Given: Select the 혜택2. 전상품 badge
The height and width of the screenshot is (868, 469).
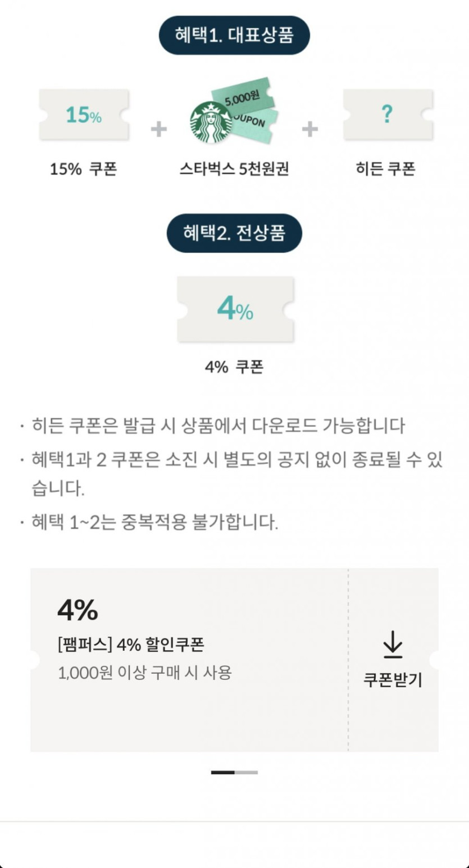Looking at the screenshot, I should pos(234,233).
